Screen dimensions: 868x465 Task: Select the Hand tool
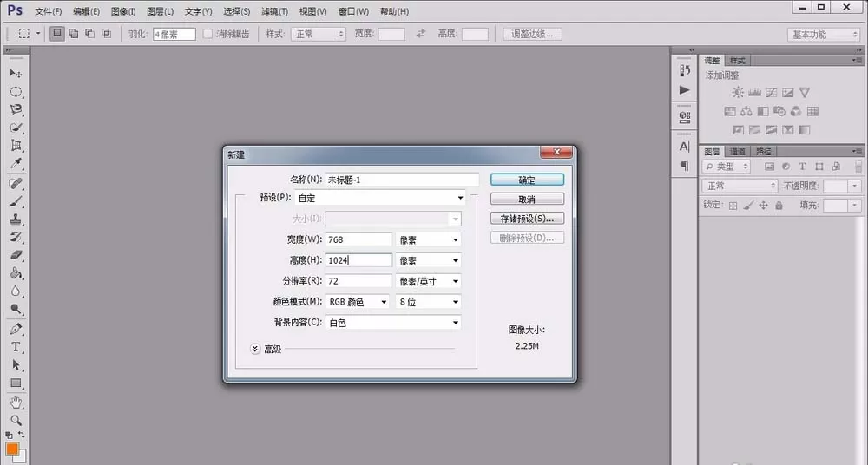(16, 403)
